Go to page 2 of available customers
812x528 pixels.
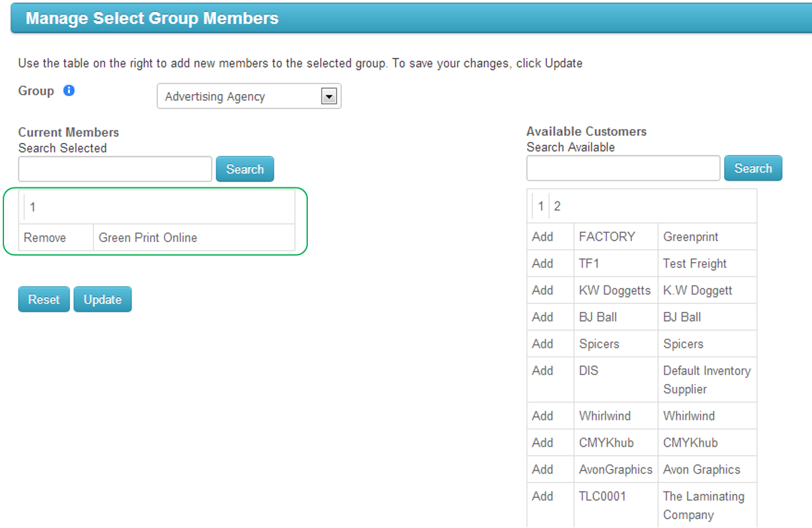click(557, 206)
